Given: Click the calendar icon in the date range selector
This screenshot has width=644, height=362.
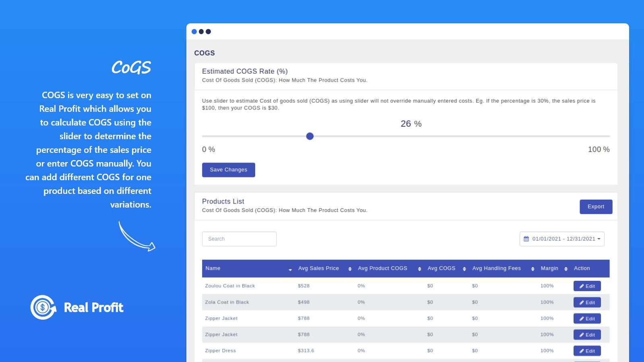Looking at the screenshot, I should click(527, 239).
